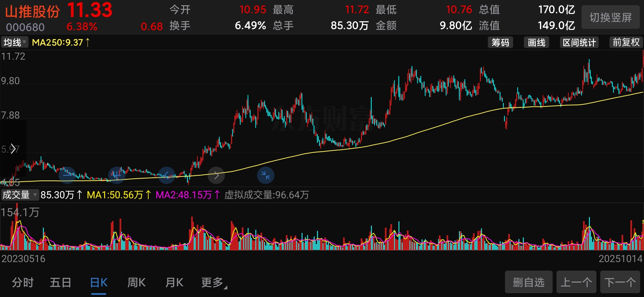
Task: Switch to portrait with 切换竖屏
Action: click(610, 18)
